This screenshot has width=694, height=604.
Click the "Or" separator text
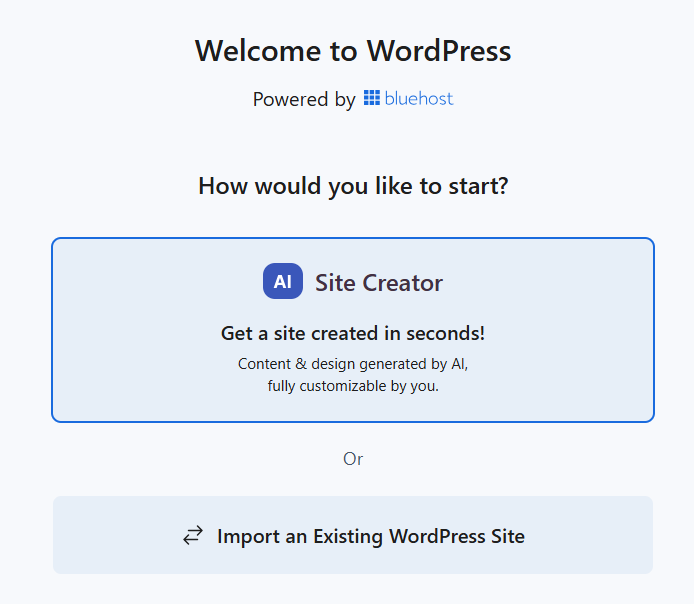point(353,459)
